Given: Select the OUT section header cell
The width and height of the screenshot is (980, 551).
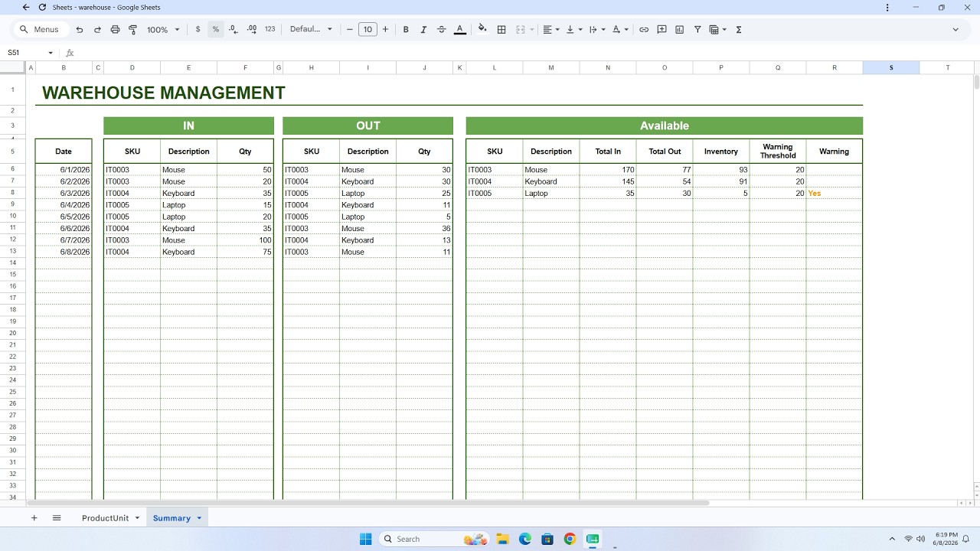Looking at the screenshot, I should [x=367, y=126].
